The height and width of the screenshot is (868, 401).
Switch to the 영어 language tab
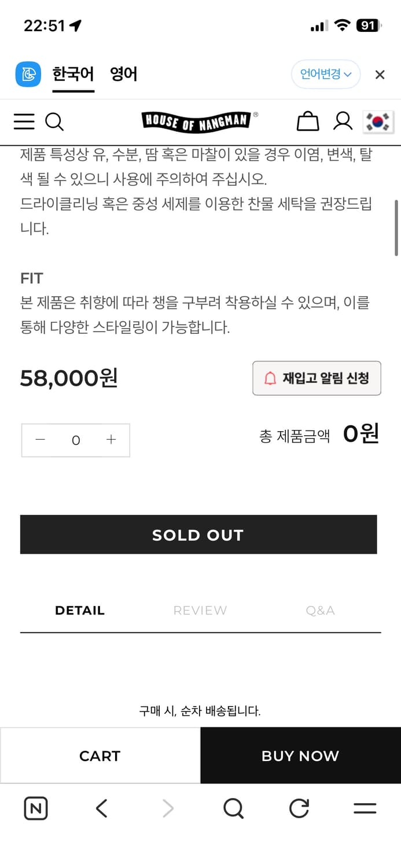(123, 74)
